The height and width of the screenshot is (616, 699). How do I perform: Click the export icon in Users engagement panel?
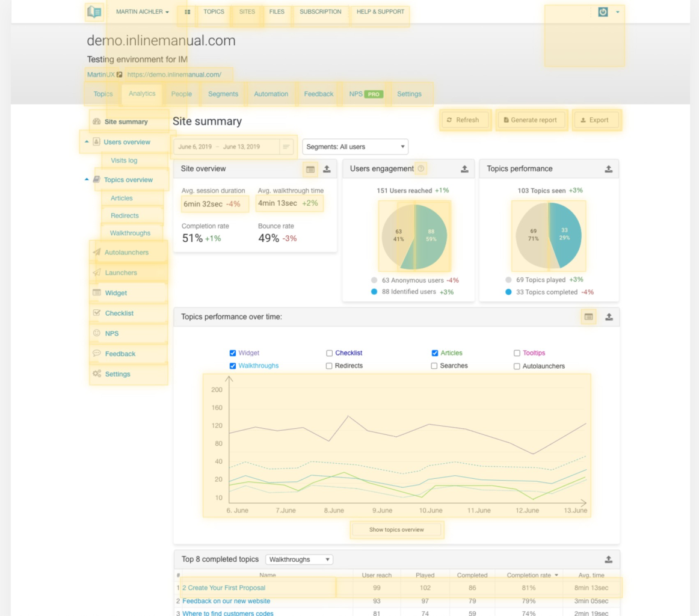coord(464,169)
